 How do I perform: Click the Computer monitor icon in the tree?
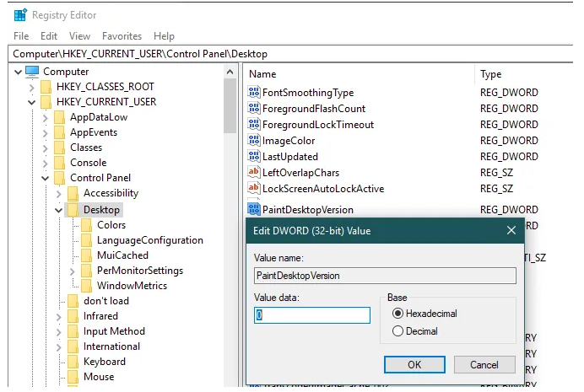pyautogui.click(x=32, y=72)
